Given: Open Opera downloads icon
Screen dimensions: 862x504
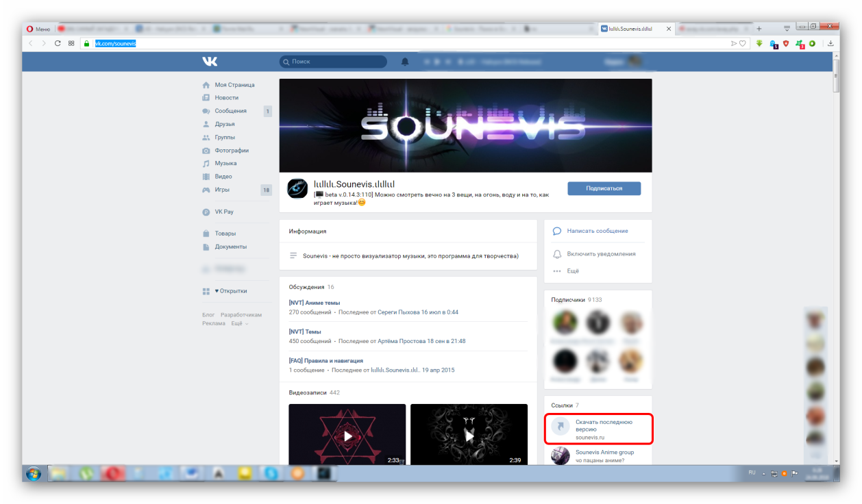Looking at the screenshot, I should pos(831,43).
